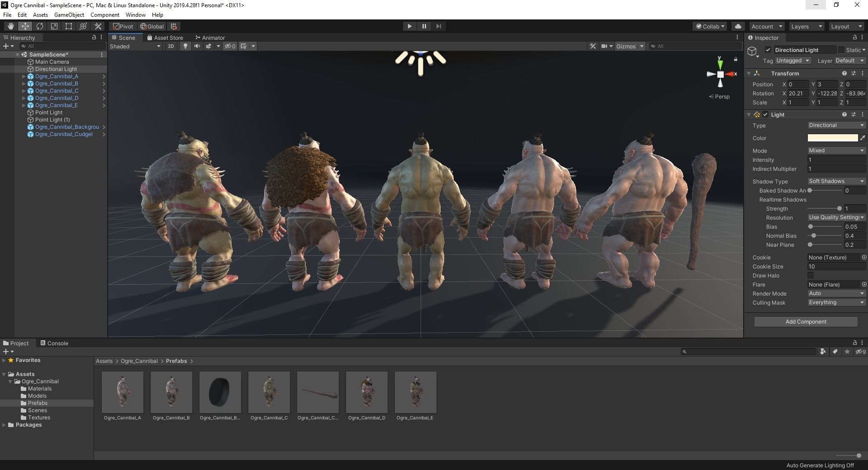
Task: Open the light Type dropdown
Action: click(x=836, y=125)
